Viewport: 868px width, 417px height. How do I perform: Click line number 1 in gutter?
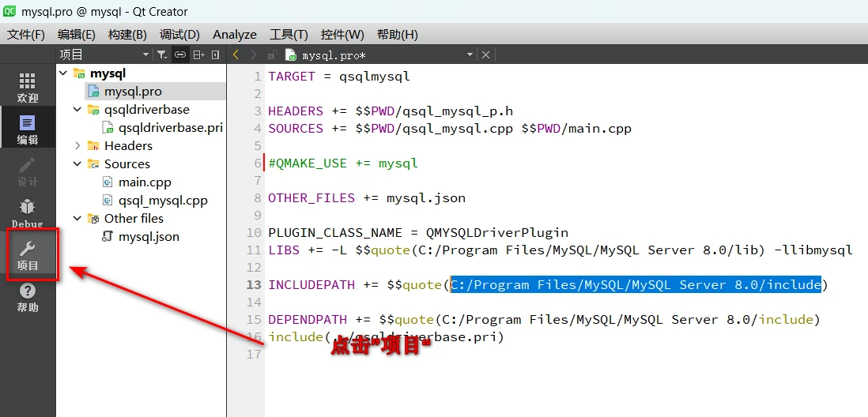point(258,77)
